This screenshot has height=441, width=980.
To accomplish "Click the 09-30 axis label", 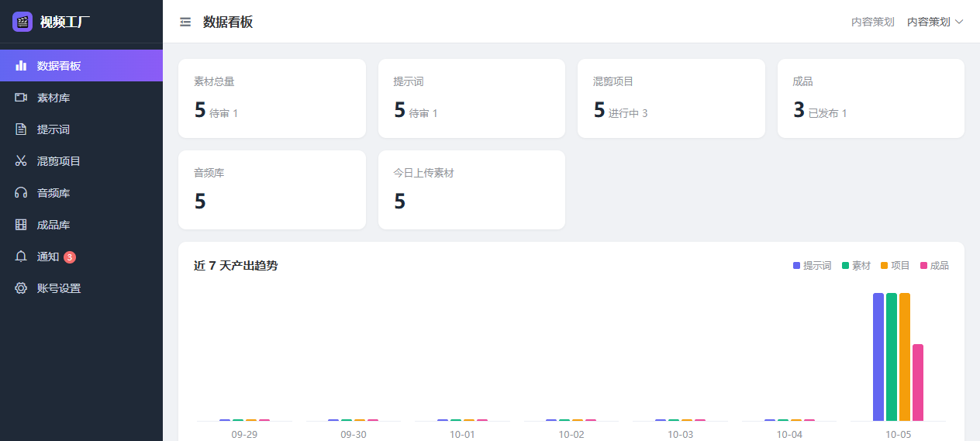I will click(x=354, y=434).
